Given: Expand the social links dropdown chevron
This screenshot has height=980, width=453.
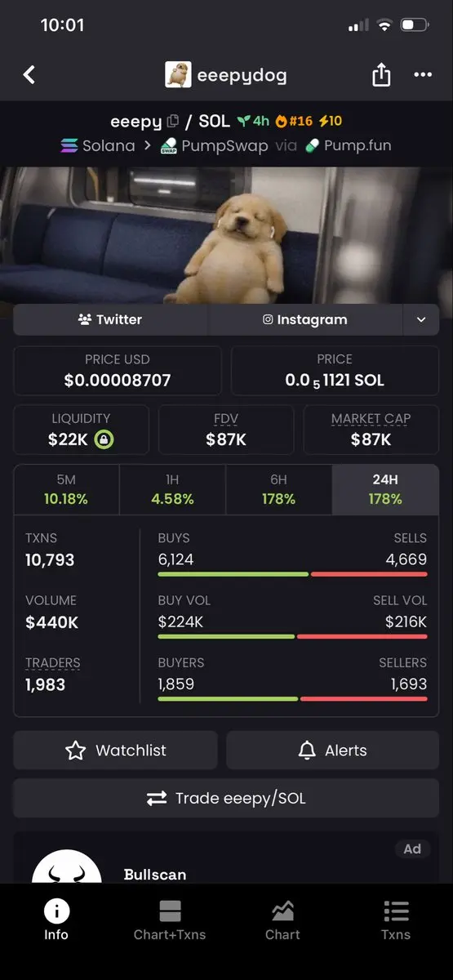Looking at the screenshot, I should pos(421,320).
